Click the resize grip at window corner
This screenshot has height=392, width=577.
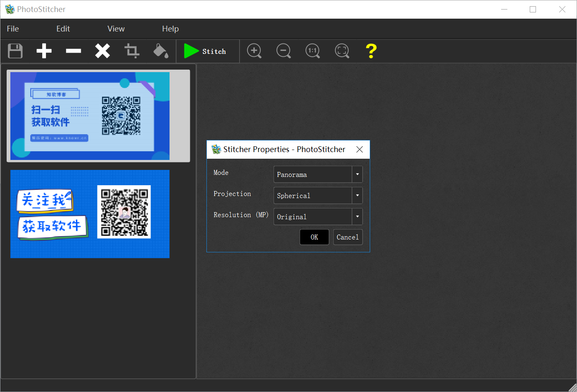point(572,387)
